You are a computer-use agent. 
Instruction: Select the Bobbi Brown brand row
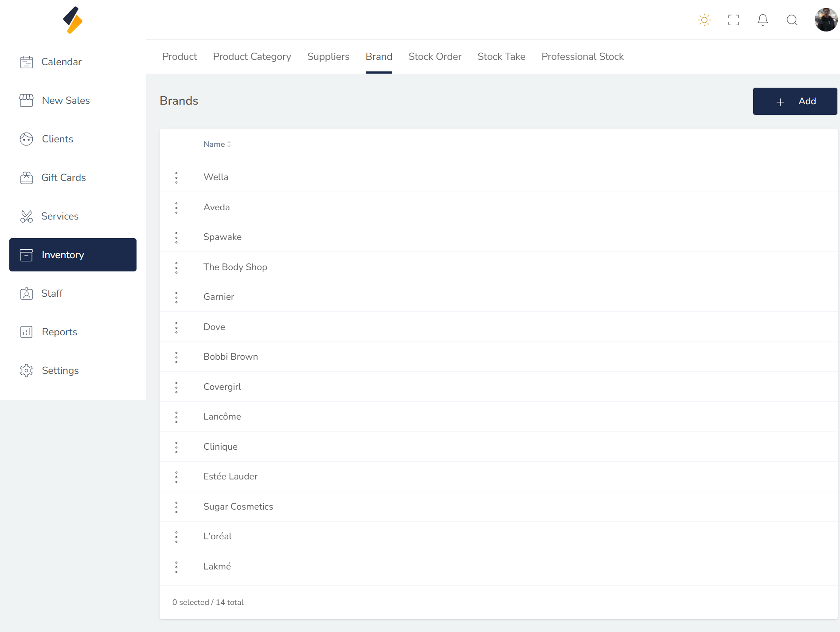point(231,357)
